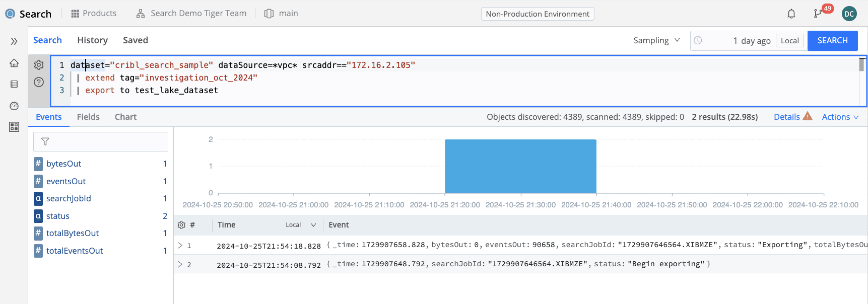Click the warning triangle next to Details
Viewport: 868px width, 304px height.
tap(808, 116)
